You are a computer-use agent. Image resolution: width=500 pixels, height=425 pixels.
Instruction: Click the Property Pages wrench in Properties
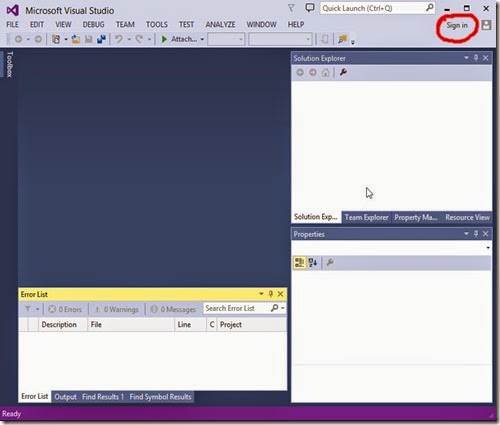coord(330,262)
